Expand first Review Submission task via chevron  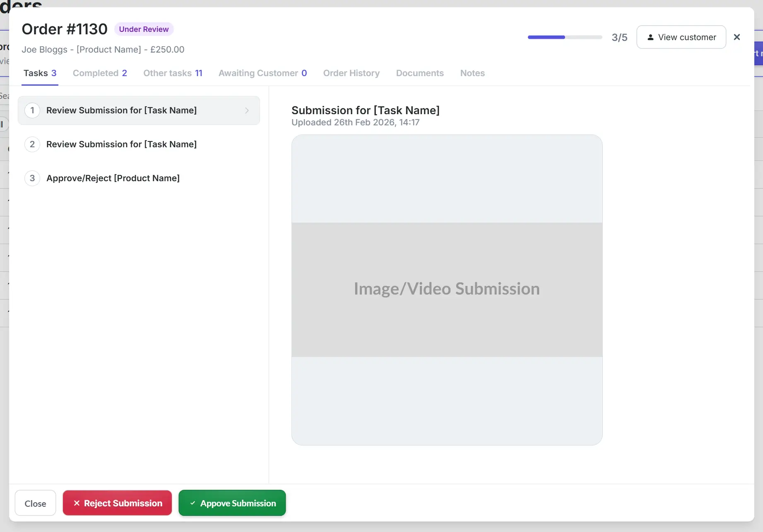pos(247,110)
